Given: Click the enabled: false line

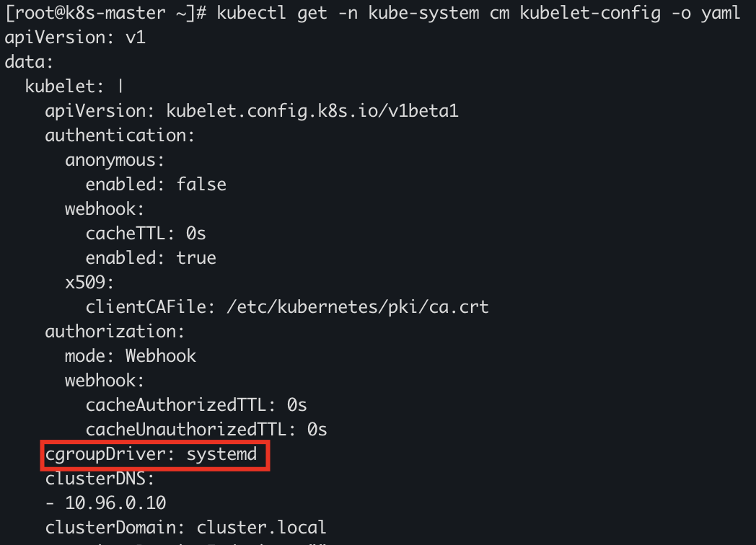Looking at the screenshot, I should [x=156, y=184].
